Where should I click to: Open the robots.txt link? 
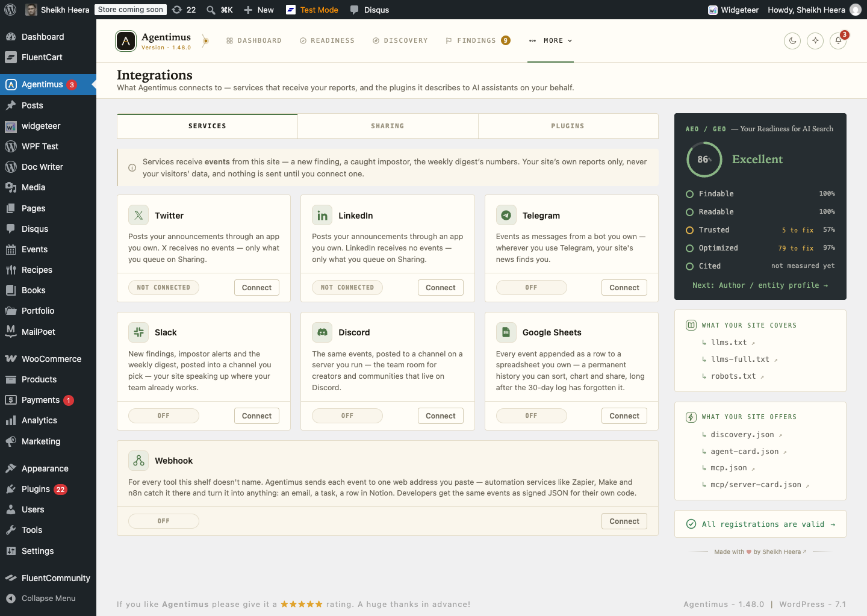[x=733, y=376]
